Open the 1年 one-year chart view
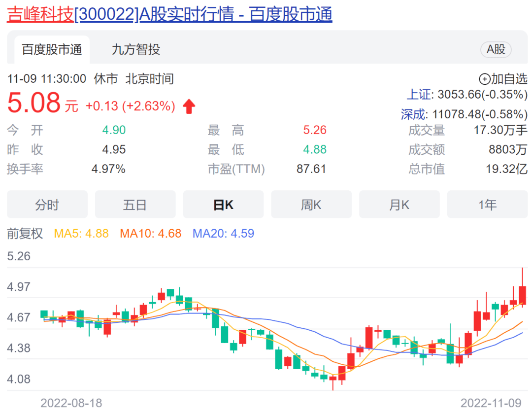 pos(487,205)
